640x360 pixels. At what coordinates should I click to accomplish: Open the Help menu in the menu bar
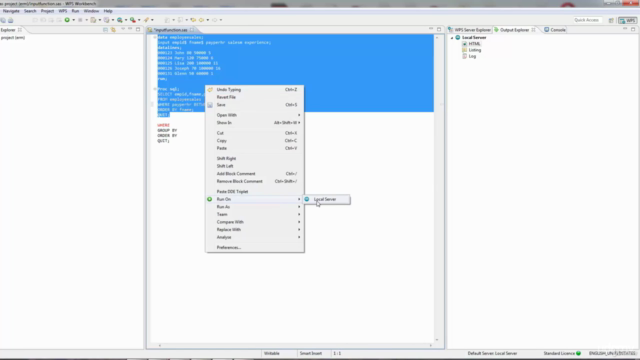108,11
